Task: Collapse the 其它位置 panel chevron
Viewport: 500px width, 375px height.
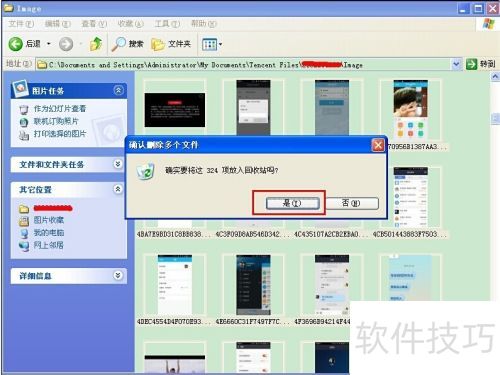Action: (x=118, y=189)
